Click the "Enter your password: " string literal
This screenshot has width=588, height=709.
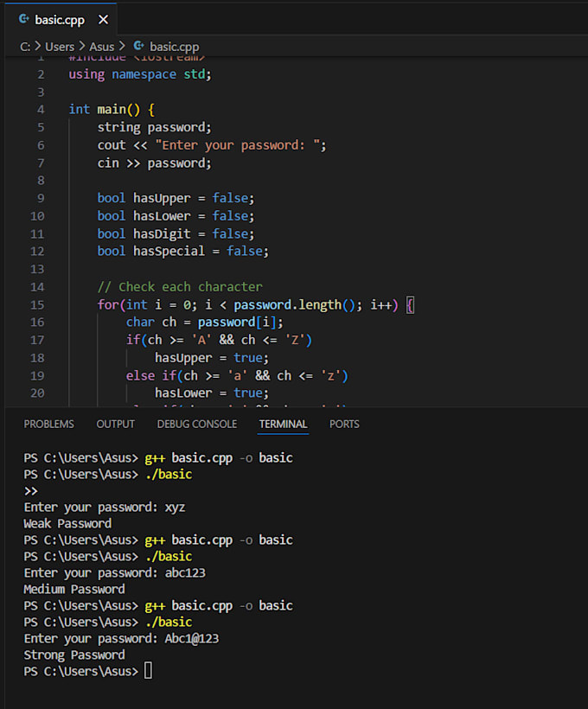[238, 145]
